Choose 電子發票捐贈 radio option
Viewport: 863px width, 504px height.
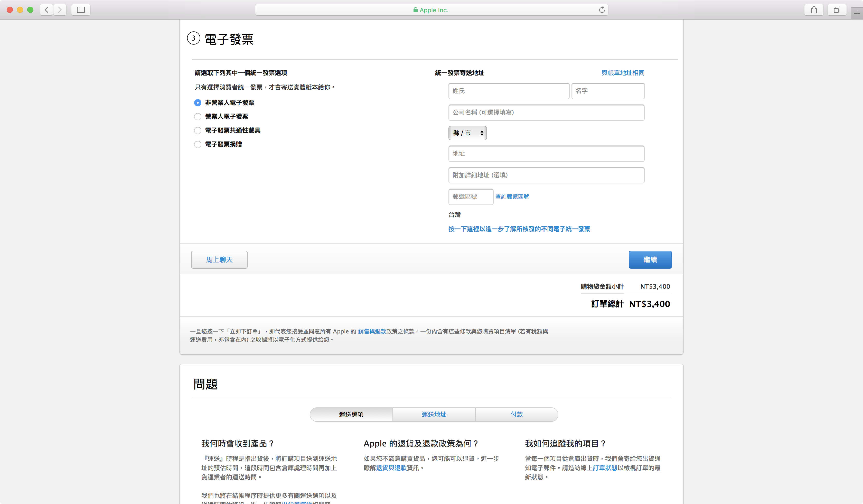coord(198,144)
